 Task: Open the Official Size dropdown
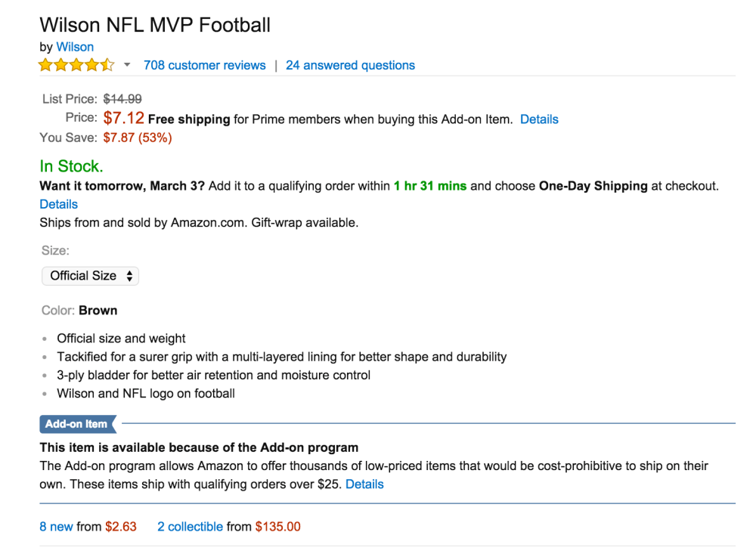coord(90,276)
